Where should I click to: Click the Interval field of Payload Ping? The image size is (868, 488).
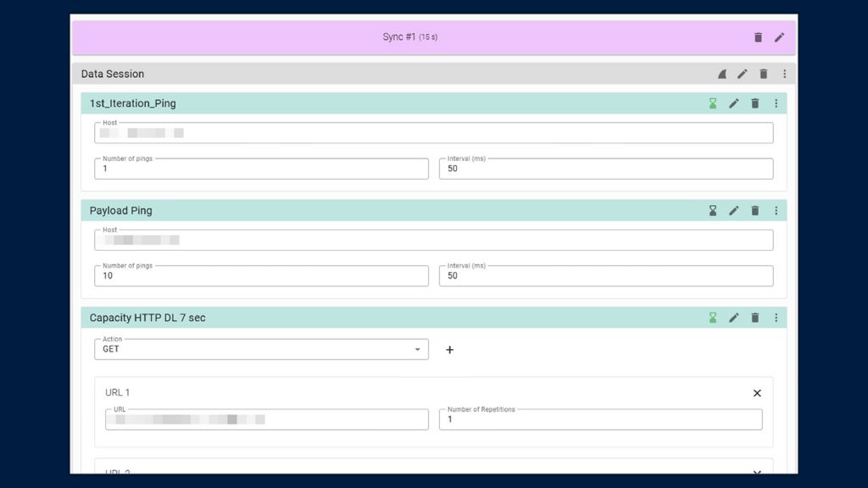[605, 275]
